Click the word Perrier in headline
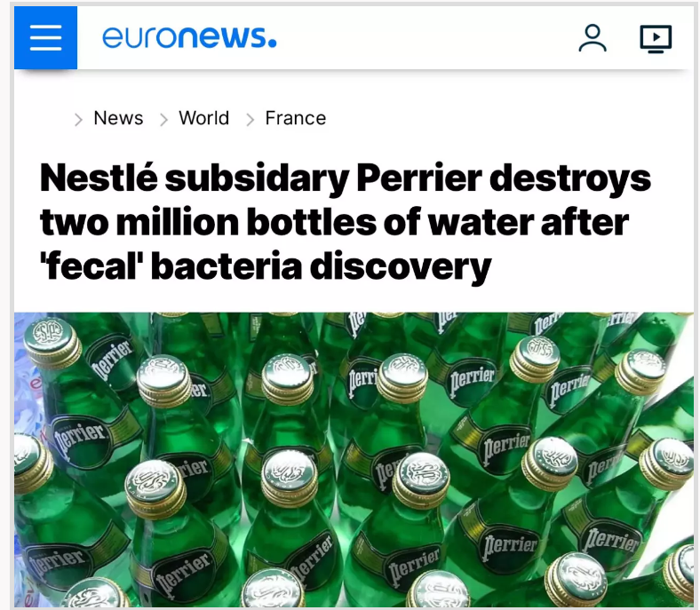Image resolution: width=700 pixels, height=610 pixels. point(419,178)
